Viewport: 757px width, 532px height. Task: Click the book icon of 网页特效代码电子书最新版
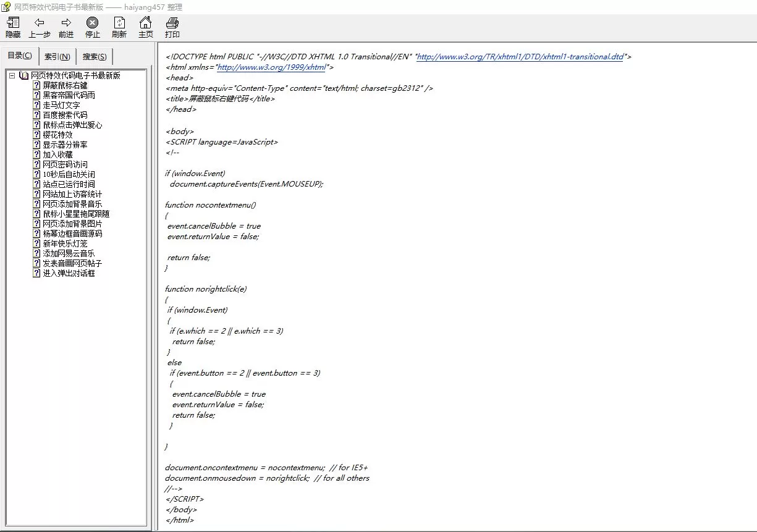[x=24, y=75]
